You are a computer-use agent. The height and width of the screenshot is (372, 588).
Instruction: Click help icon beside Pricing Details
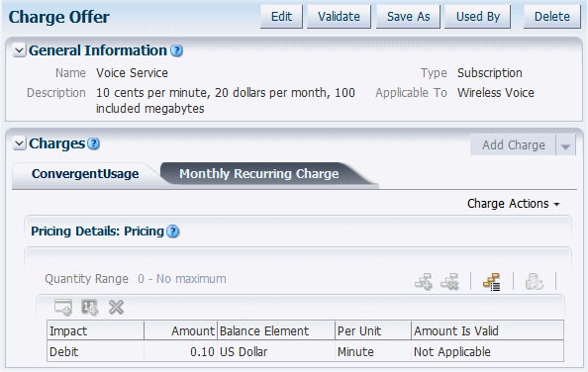[x=173, y=232]
